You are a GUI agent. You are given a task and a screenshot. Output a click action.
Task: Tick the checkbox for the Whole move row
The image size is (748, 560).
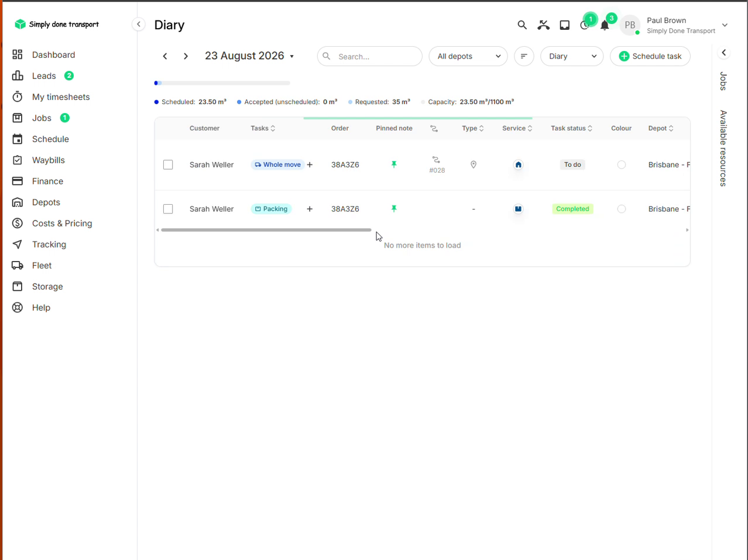coord(168,165)
